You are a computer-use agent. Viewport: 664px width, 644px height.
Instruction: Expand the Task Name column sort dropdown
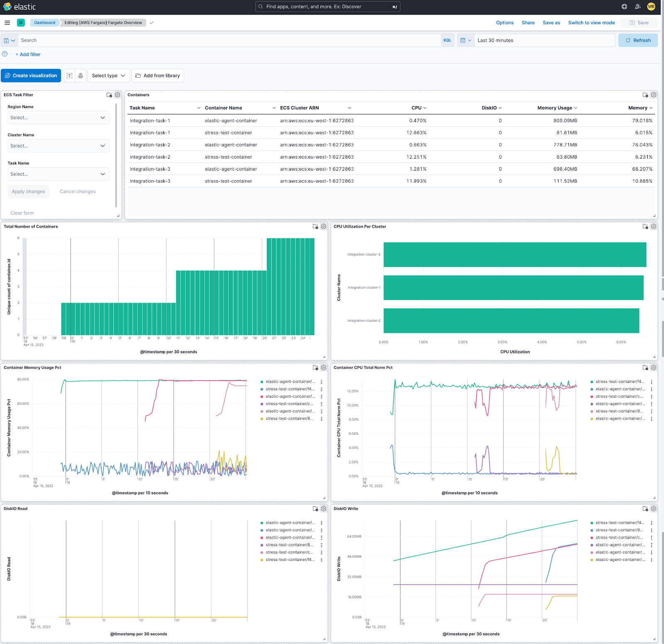tap(199, 108)
